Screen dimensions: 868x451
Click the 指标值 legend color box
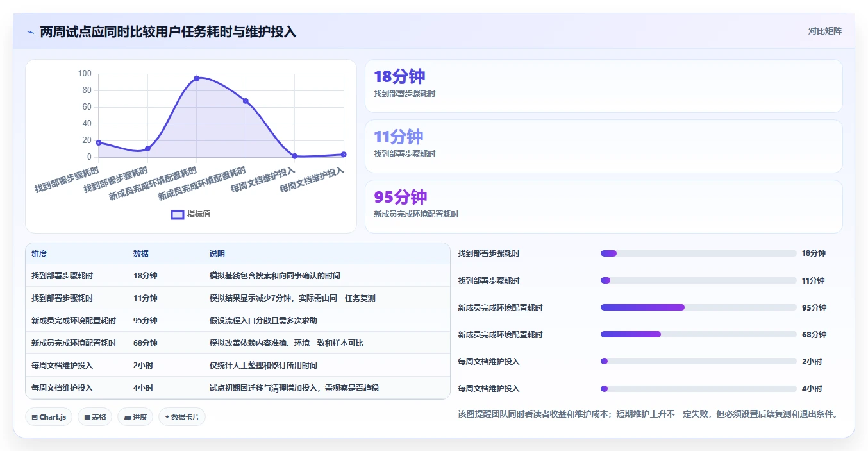tap(178, 214)
